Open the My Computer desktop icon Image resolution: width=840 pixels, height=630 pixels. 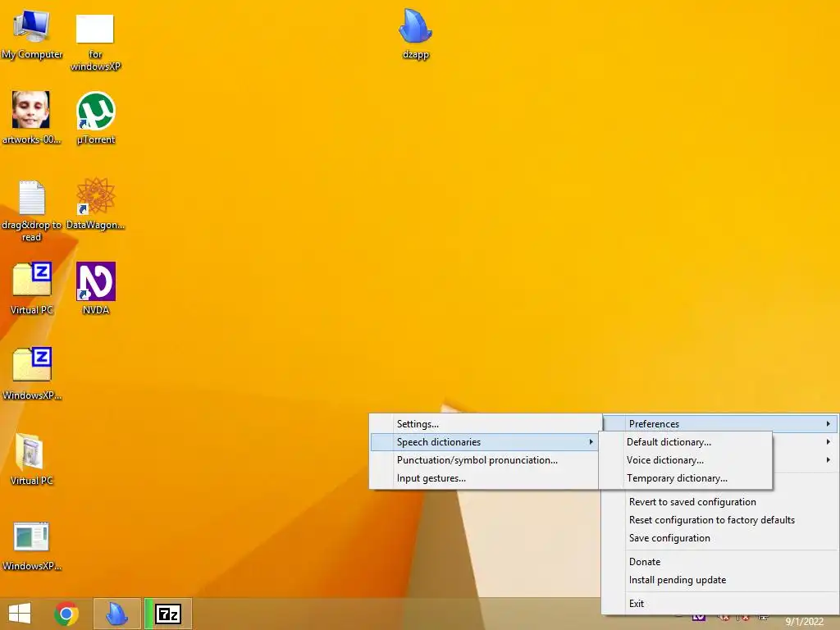(x=32, y=34)
